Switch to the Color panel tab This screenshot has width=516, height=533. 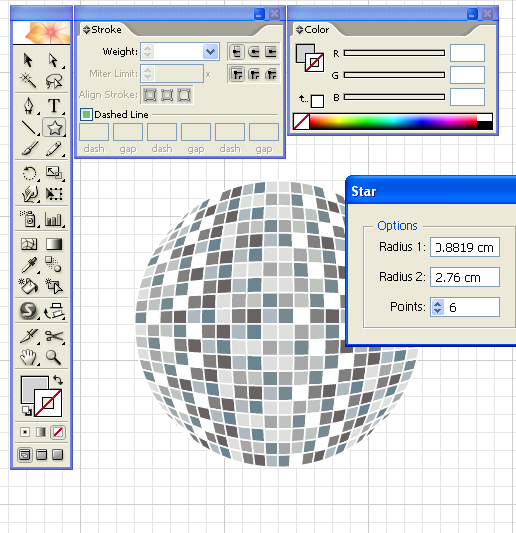click(316, 30)
